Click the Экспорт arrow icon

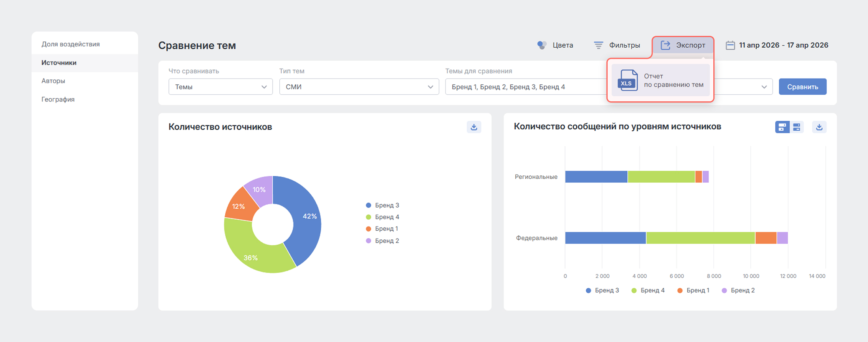(x=665, y=45)
